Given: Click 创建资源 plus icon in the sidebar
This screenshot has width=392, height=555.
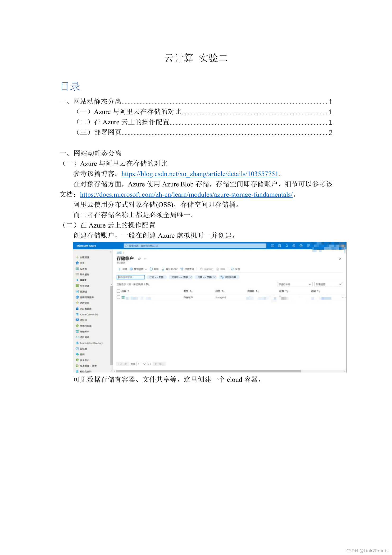Looking at the screenshot, I should coord(77,257).
